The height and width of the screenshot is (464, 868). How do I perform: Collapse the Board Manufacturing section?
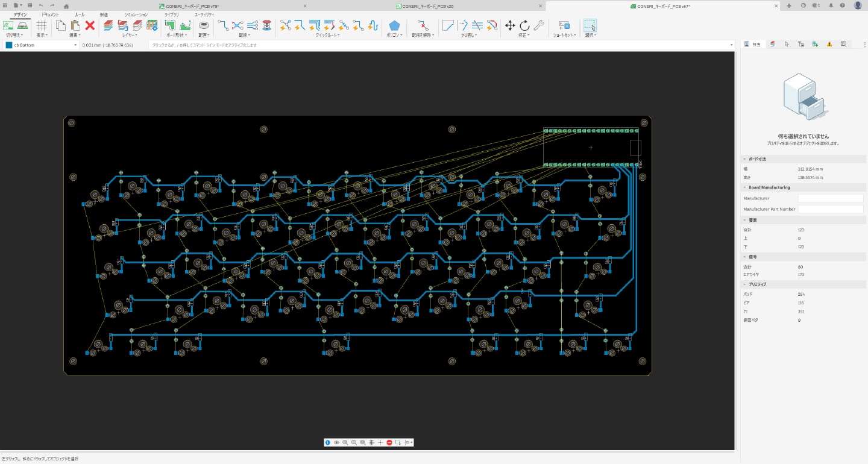[x=744, y=187]
